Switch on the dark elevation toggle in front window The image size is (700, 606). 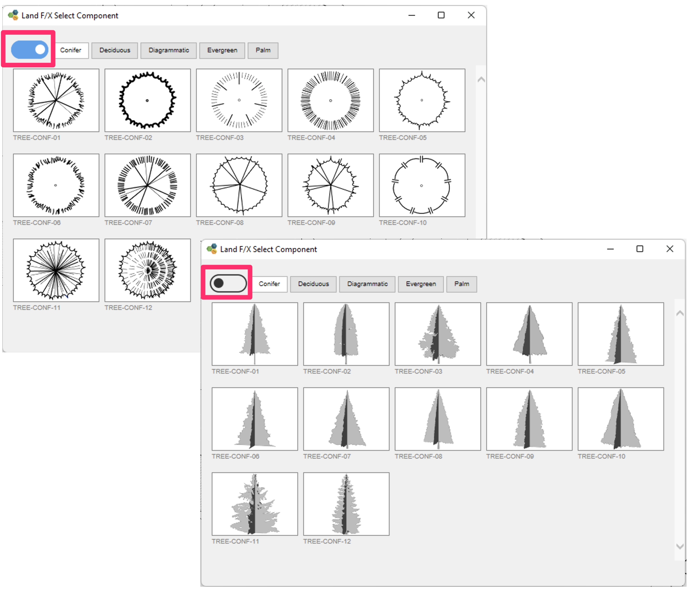pyautogui.click(x=228, y=283)
